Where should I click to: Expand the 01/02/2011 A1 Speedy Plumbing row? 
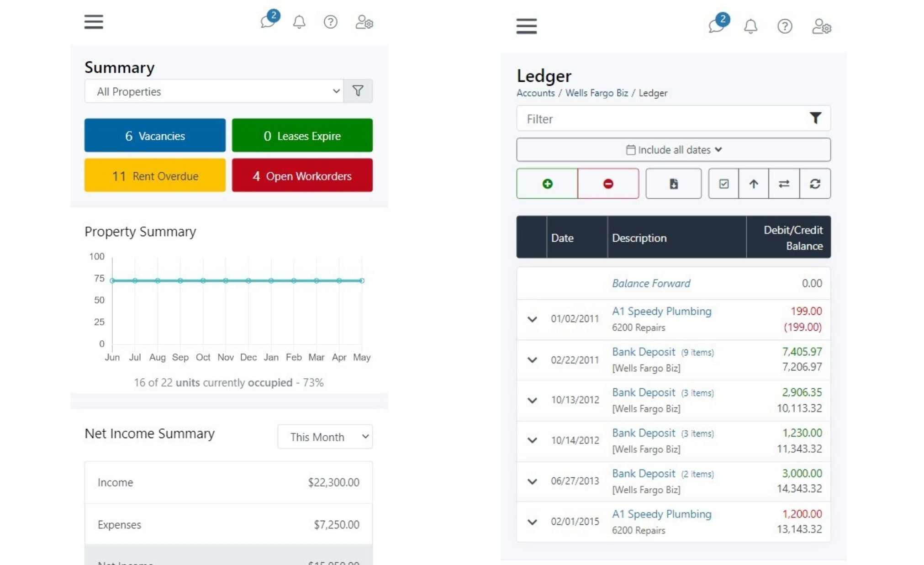point(532,319)
